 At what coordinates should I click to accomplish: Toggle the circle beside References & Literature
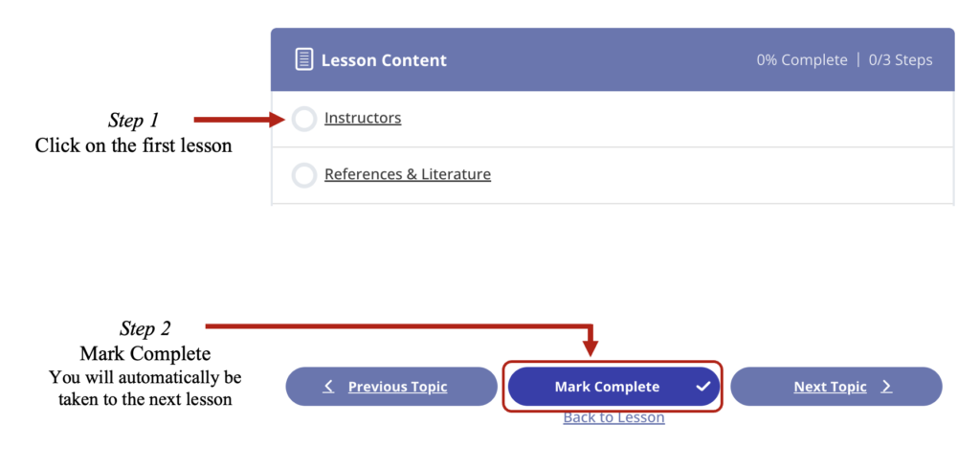coord(303,175)
